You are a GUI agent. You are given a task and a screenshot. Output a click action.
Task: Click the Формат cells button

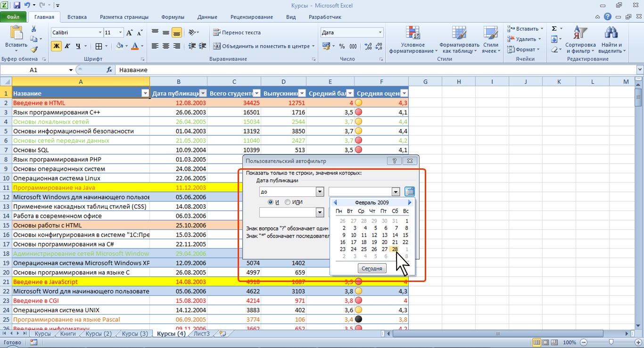(523, 50)
